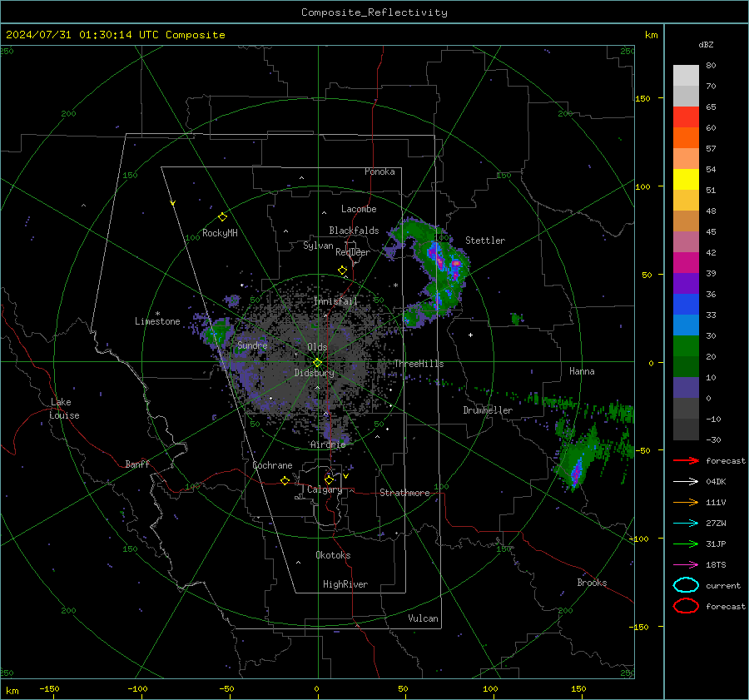This screenshot has width=749, height=700.
Task: Click the Lacombe label on map
Action: (359, 209)
